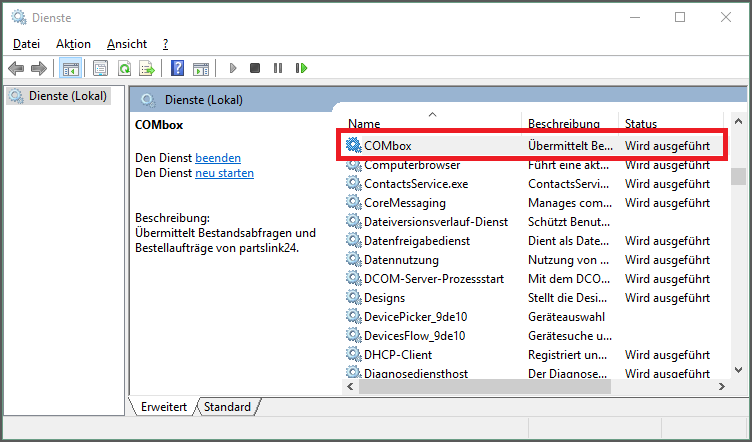This screenshot has width=752, height=442.
Task: Click the 'beenden' link to stop service
Action: click(x=218, y=158)
